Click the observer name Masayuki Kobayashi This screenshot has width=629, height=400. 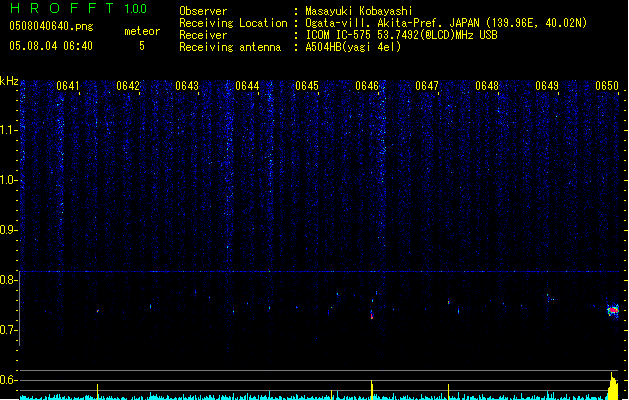coord(359,11)
